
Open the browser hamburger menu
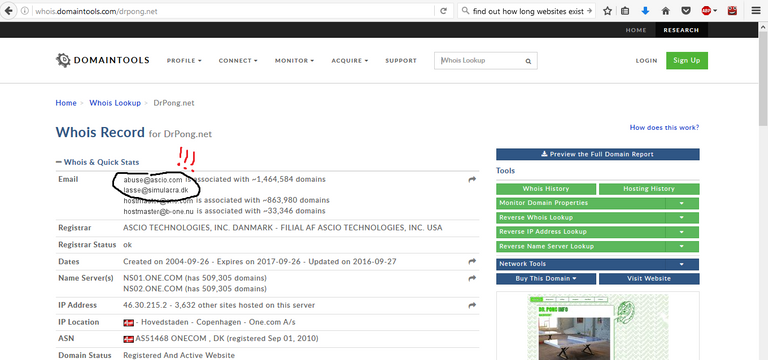coord(756,11)
